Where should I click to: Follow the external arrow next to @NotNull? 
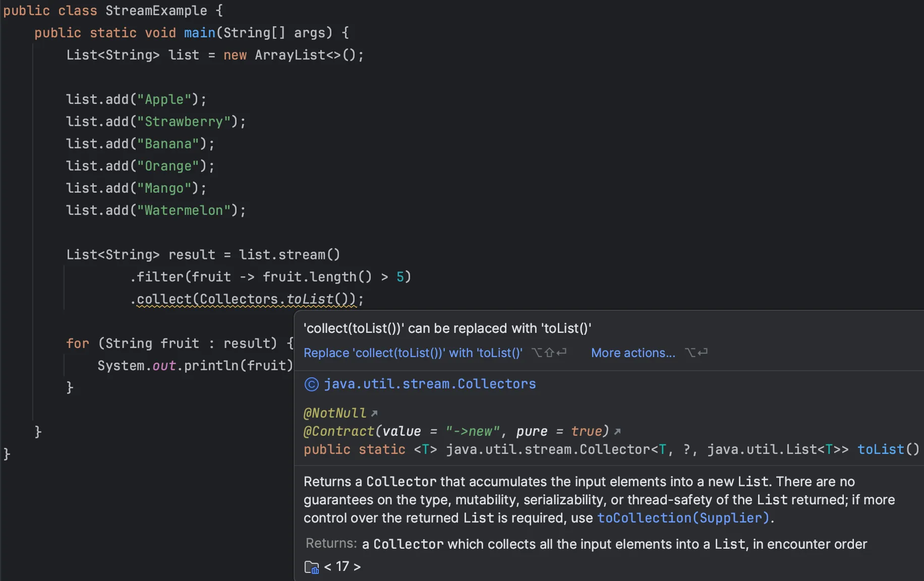point(374,414)
